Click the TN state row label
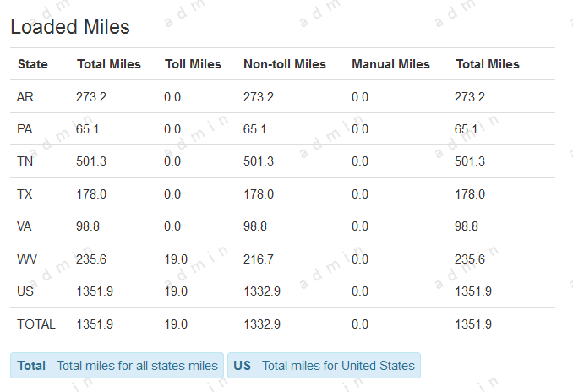The image size is (573, 392). coord(25,161)
